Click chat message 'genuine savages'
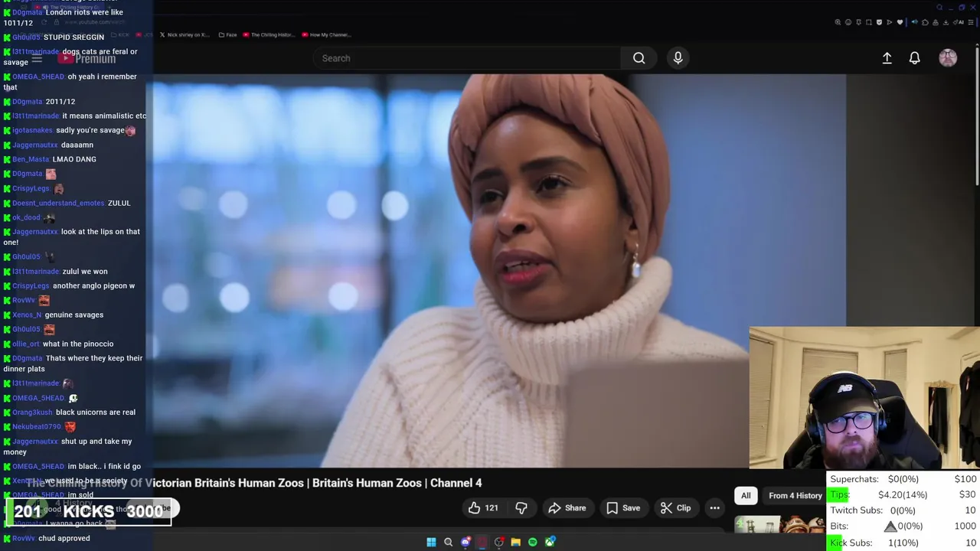The width and height of the screenshot is (980, 551). click(74, 315)
